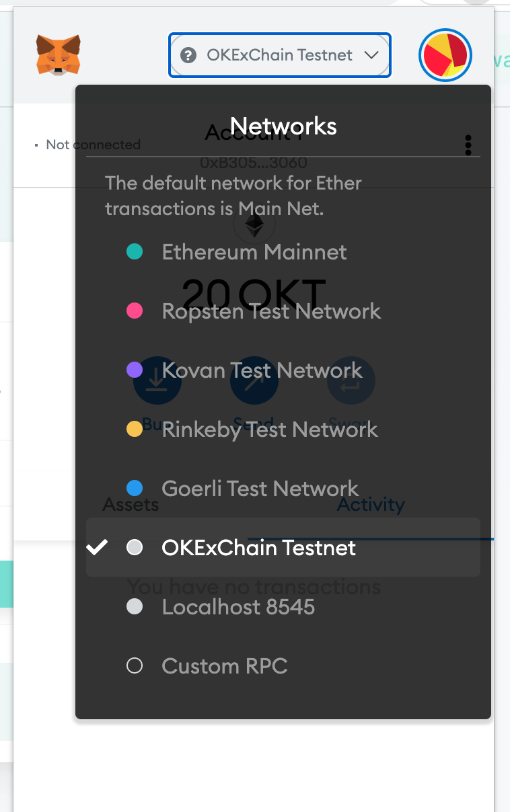Click the OKExChain Testnet circle indicator
Viewport: 510px width, 812px height.
(135, 548)
